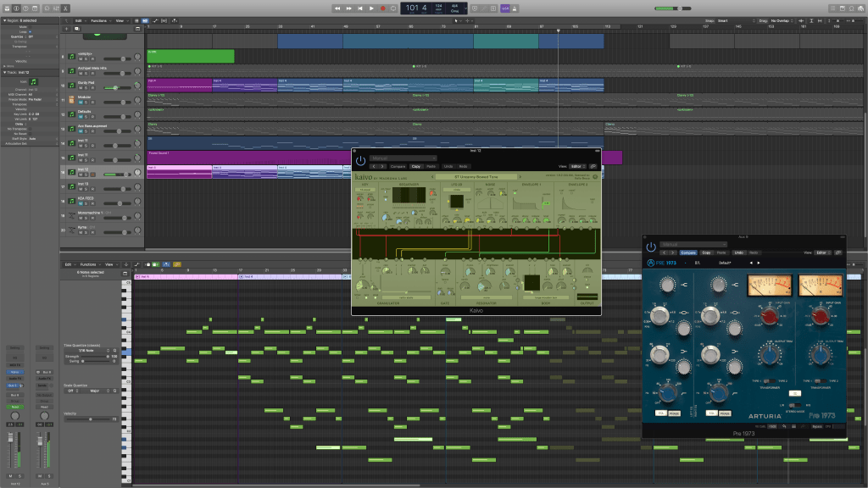Open the tracks area Functions menu
868x488 pixels.
pos(100,20)
